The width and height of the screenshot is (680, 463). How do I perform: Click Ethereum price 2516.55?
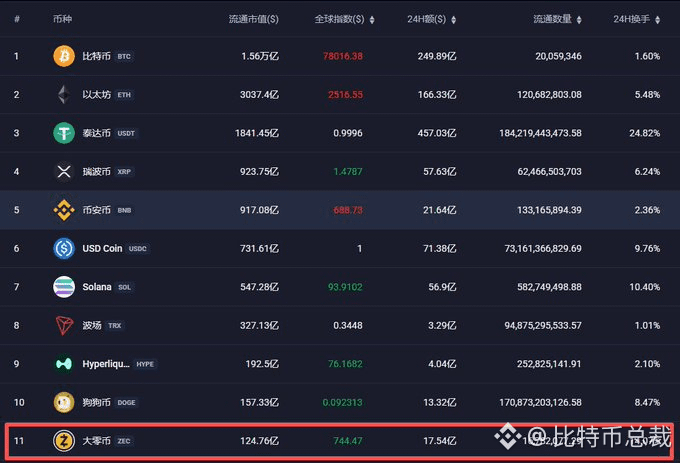pos(345,95)
